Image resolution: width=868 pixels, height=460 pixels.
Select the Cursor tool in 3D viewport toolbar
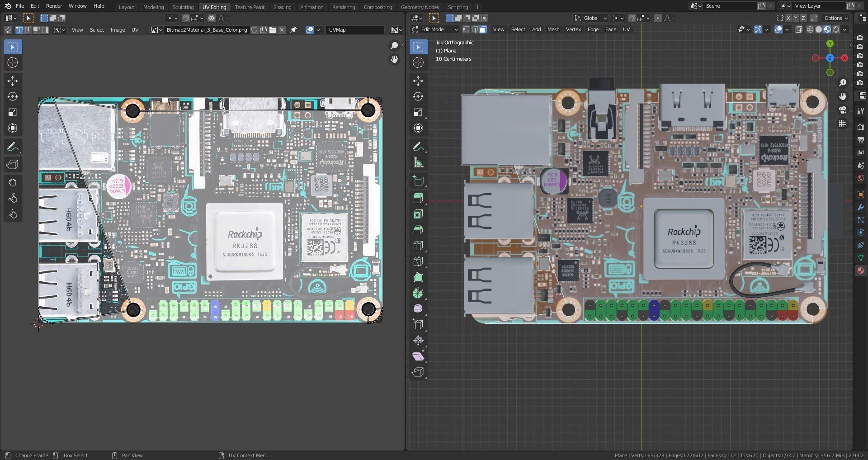coord(418,62)
